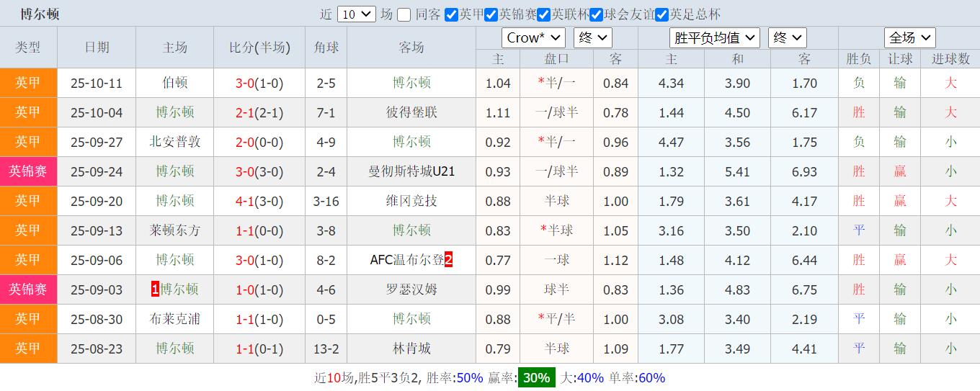Uncheck the 球会友谊 filter
This screenshot has width=980, height=391.
(597, 14)
